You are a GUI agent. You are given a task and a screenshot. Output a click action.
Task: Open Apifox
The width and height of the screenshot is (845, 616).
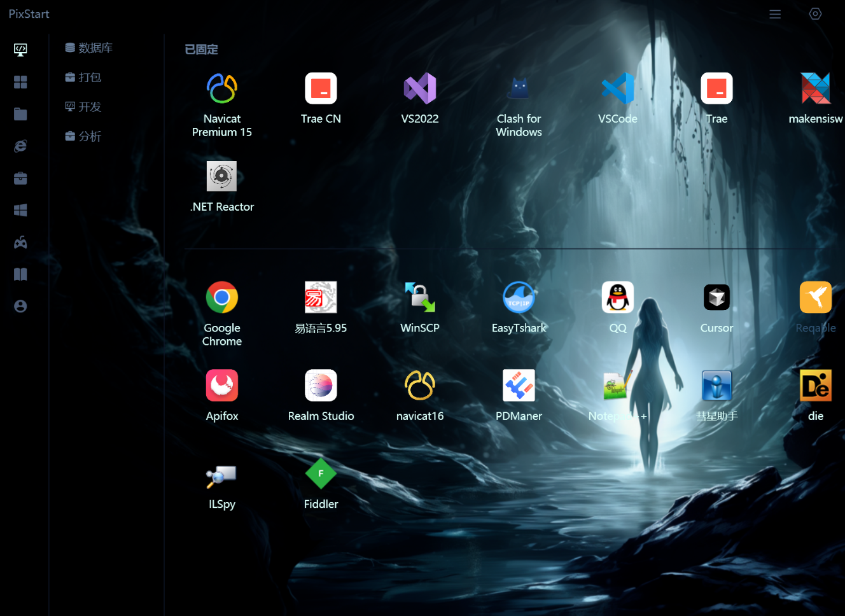click(x=222, y=386)
